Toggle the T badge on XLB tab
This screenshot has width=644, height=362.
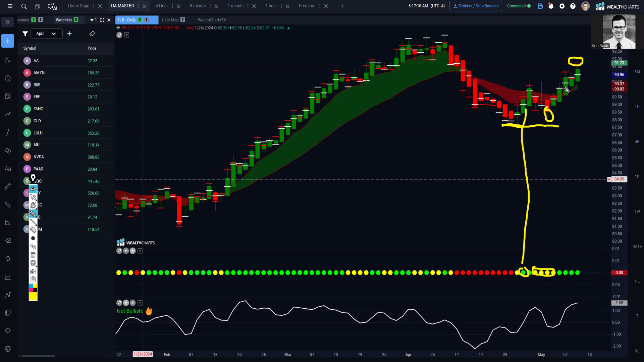click(x=146, y=20)
